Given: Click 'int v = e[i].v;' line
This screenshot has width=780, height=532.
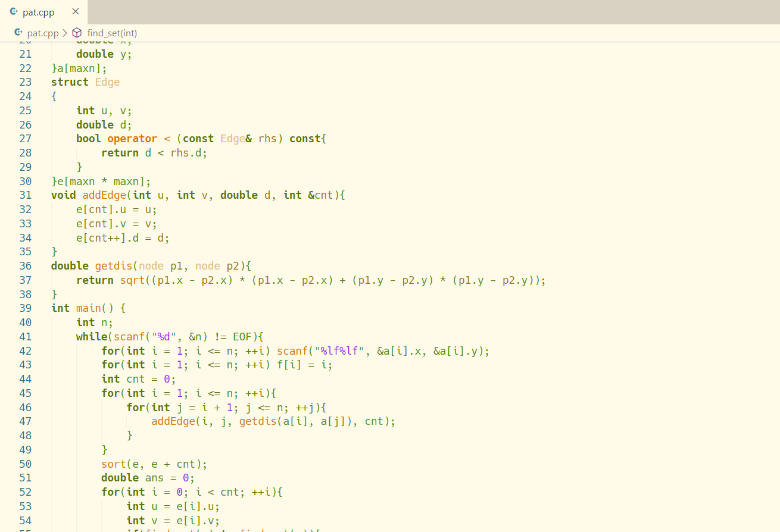Looking at the screenshot, I should coord(173,521).
